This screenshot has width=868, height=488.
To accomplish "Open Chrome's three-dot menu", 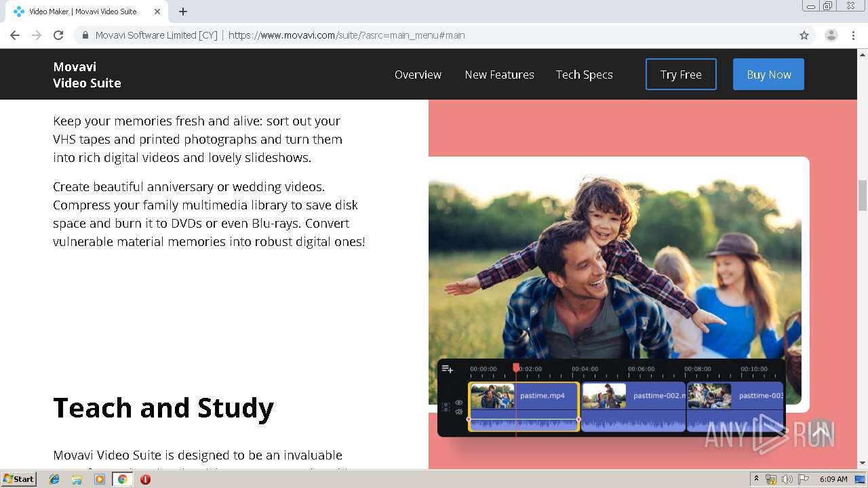I will [x=853, y=35].
